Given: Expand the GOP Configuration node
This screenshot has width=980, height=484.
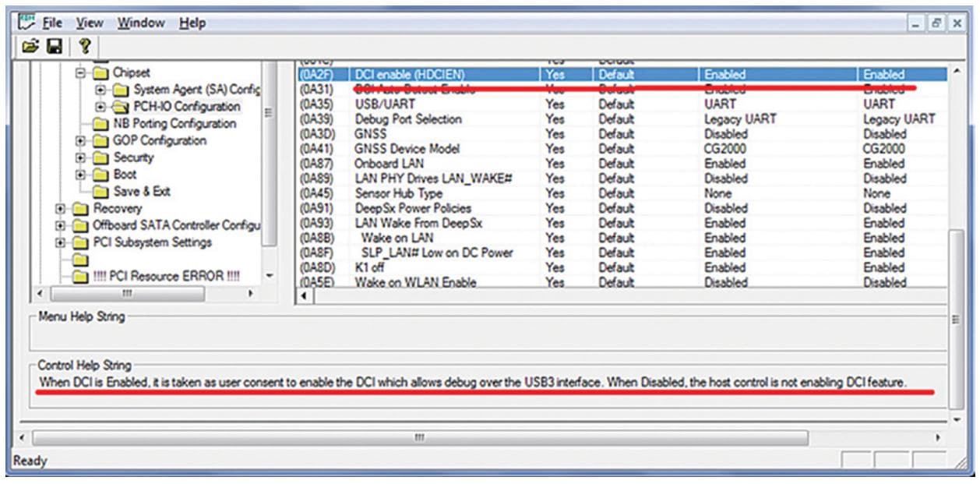Looking at the screenshot, I should (x=80, y=141).
